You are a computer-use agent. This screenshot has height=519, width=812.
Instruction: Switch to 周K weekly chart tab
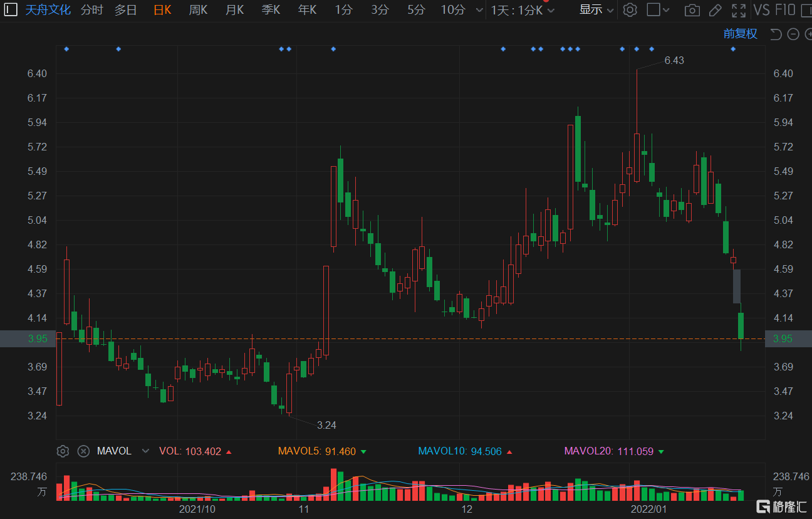(x=198, y=10)
